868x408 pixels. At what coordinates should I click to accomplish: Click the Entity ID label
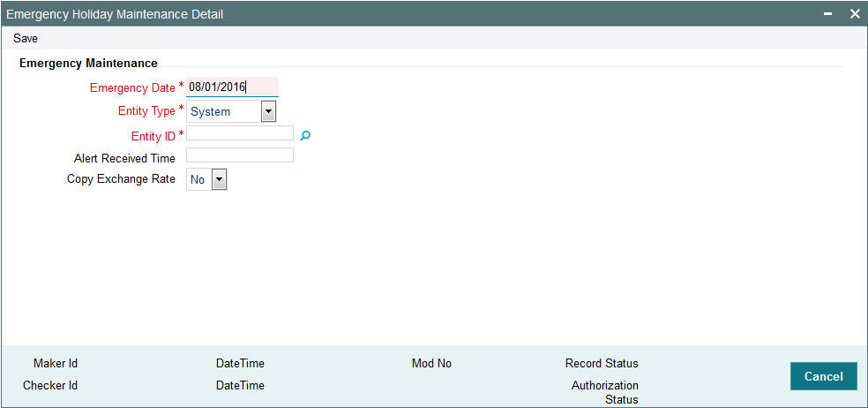[x=153, y=136]
